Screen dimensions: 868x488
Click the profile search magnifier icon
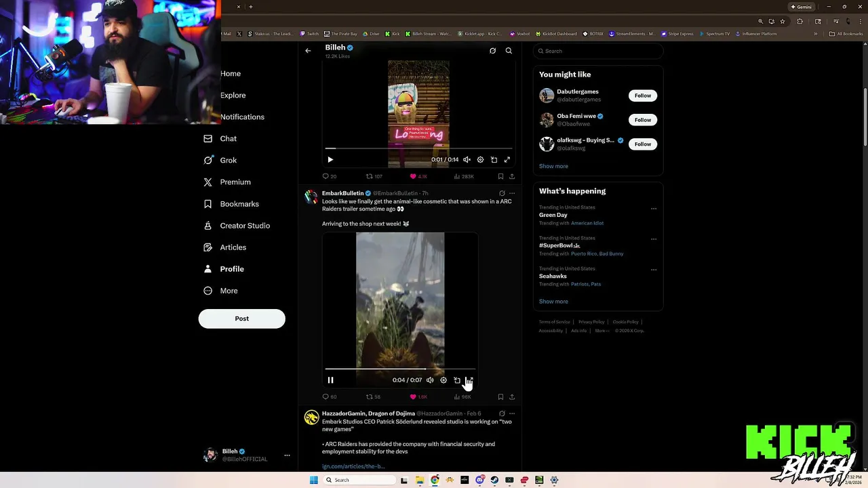(x=509, y=51)
